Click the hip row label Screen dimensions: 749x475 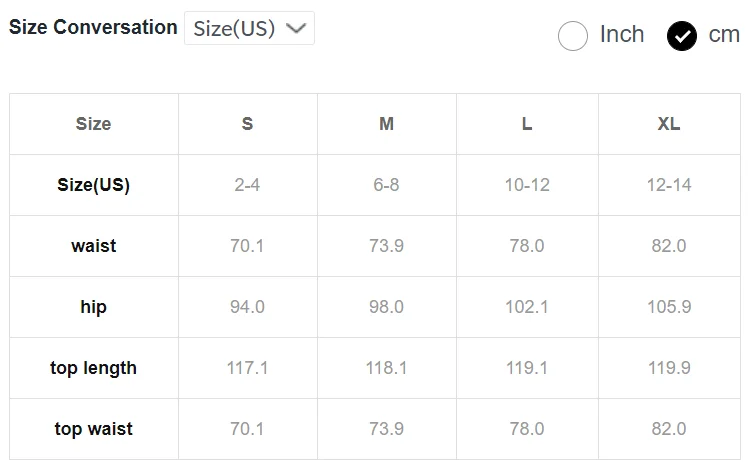[93, 307]
